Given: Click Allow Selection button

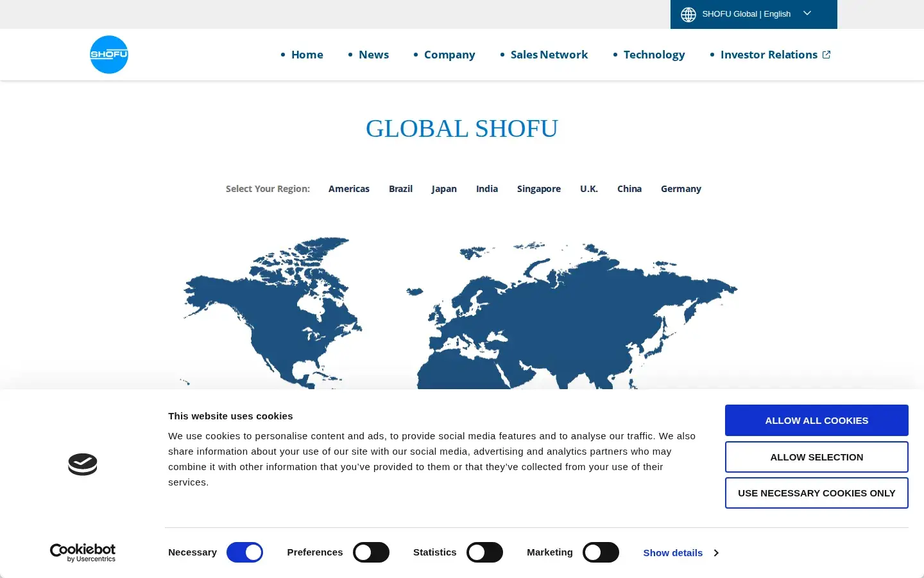Looking at the screenshot, I should click(x=817, y=457).
